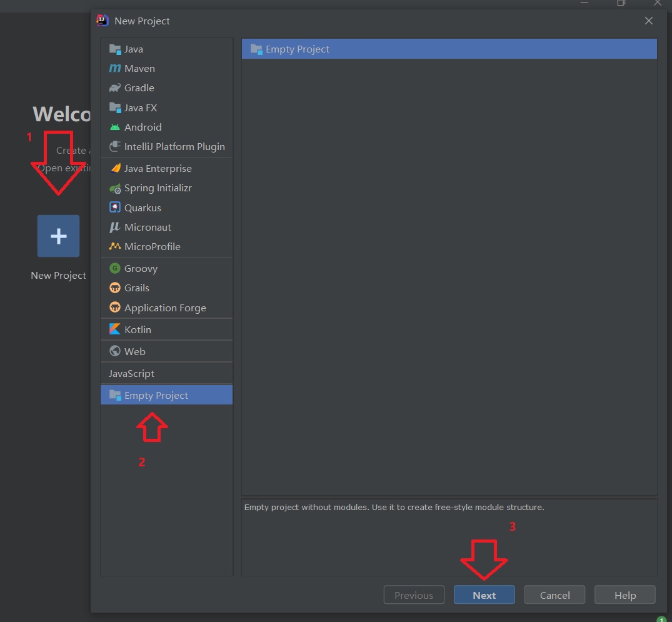
Task: Click the Groovy green circle icon
Action: coord(115,269)
